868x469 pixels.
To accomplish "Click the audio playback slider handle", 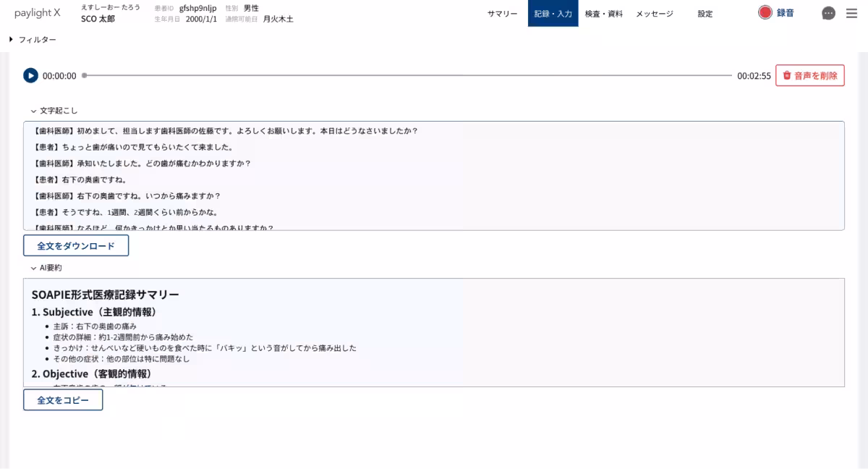I will click(85, 75).
